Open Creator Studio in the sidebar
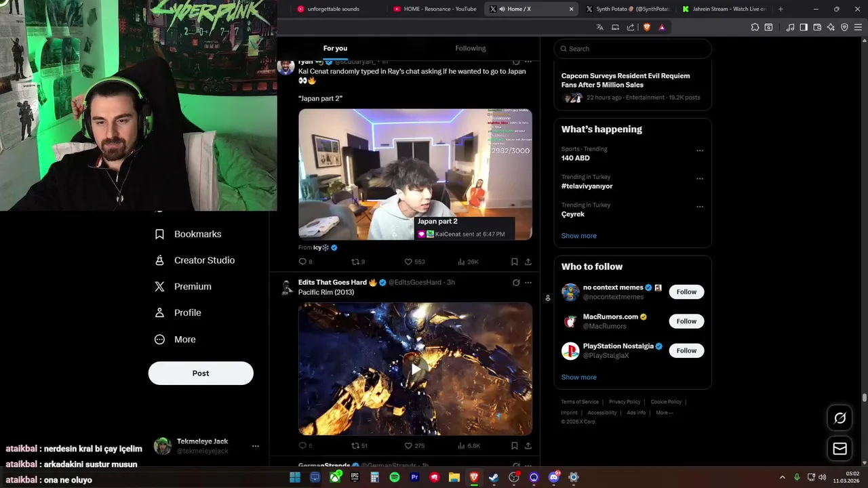The image size is (868, 488). click(194, 260)
